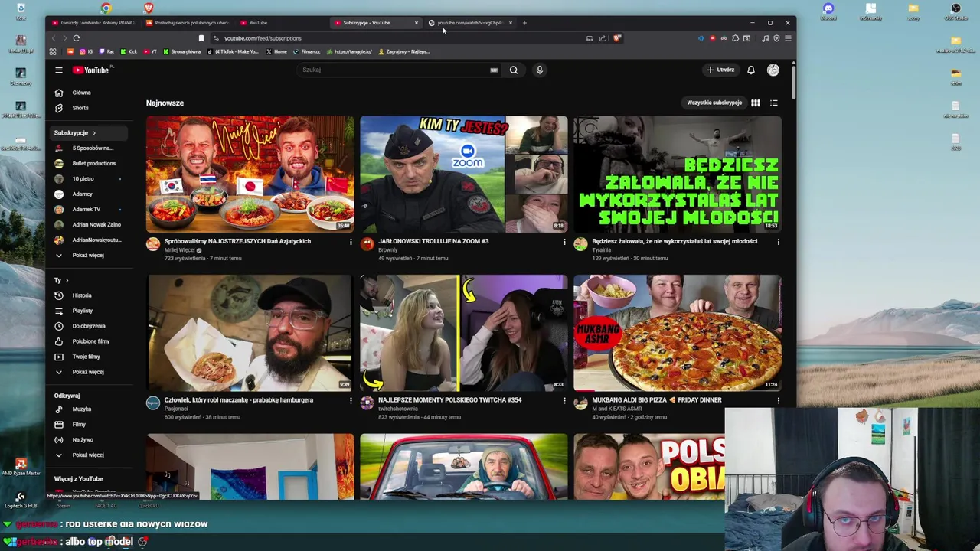Open Polubione filmy liked videos
This screenshot has height=551, width=980.
point(88,341)
